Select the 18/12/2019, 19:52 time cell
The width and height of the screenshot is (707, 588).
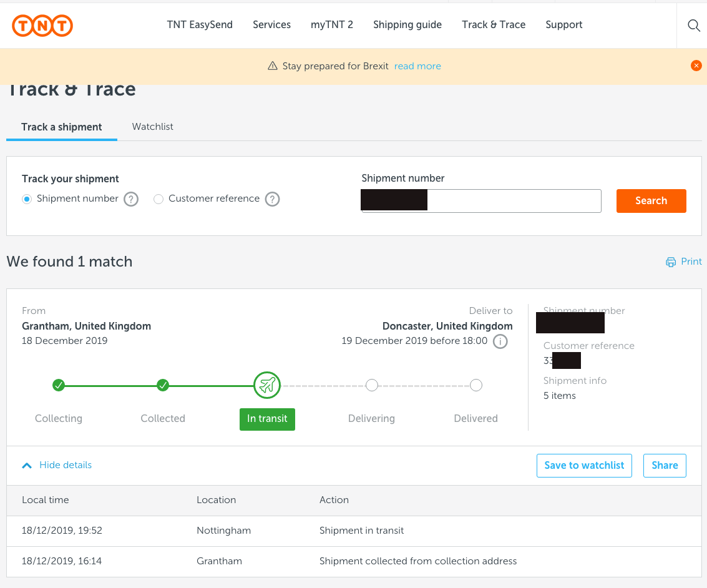click(x=62, y=531)
